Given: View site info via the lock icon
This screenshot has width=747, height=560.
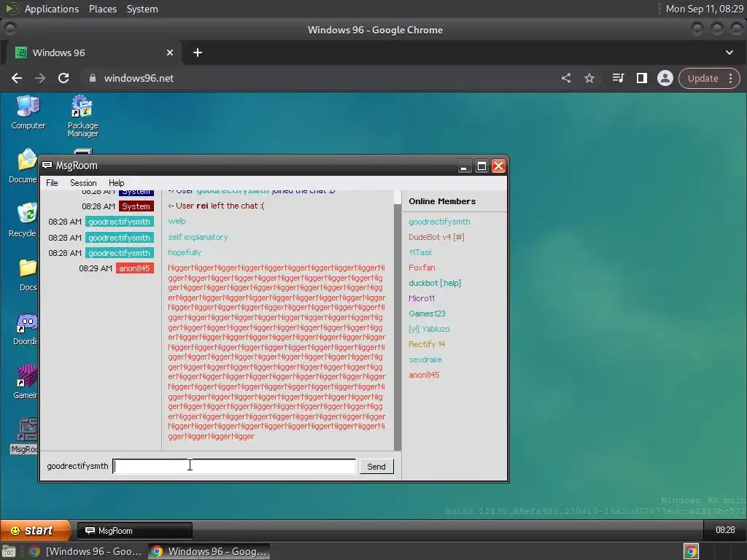Looking at the screenshot, I should 93,78.
